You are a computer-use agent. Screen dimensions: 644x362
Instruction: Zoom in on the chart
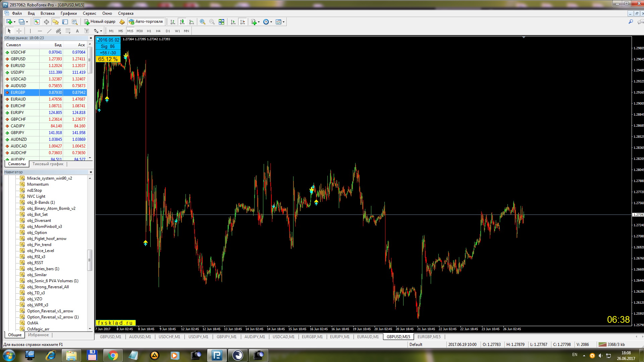203,22
